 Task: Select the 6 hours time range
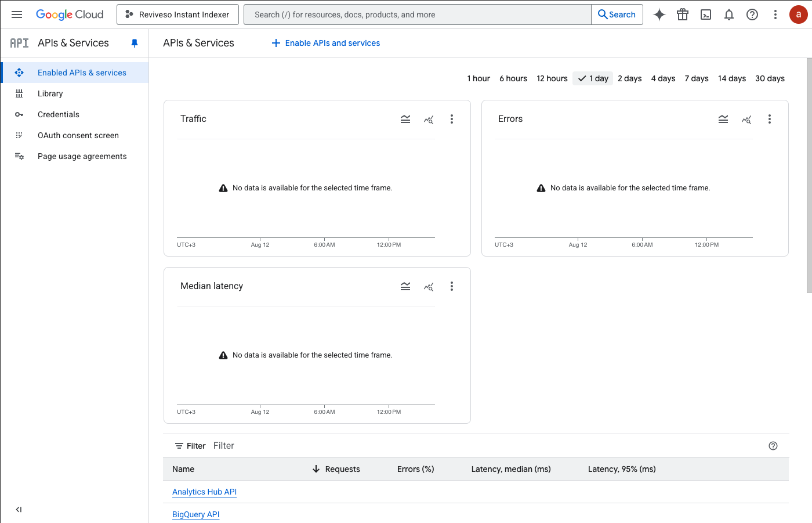[x=513, y=78]
